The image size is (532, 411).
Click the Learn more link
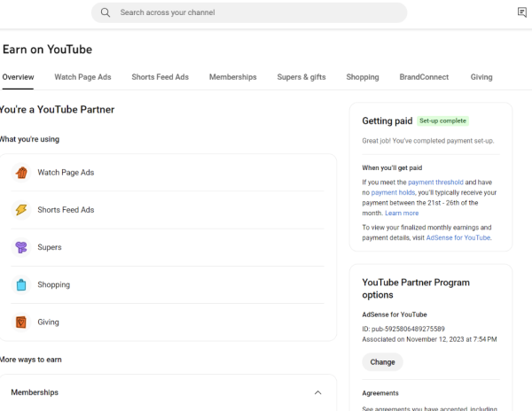tap(402, 213)
